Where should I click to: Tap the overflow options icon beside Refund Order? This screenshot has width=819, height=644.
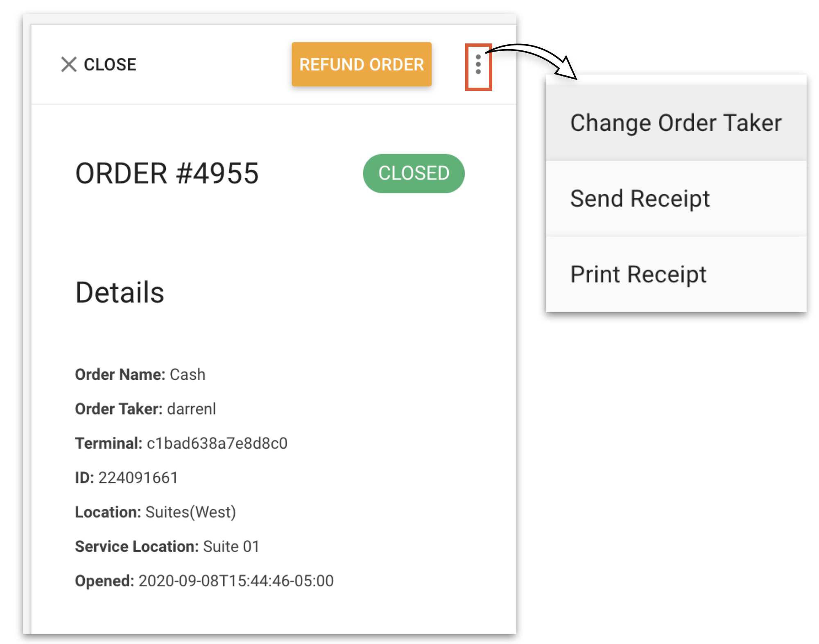coord(478,64)
